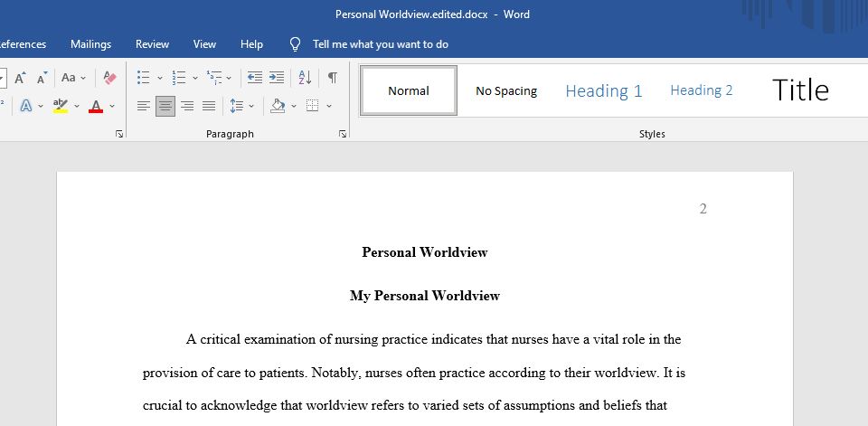Apply paragraph shading with paint bucket
The height and width of the screenshot is (426, 868).
pyautogui.click(x=278, y=105)
